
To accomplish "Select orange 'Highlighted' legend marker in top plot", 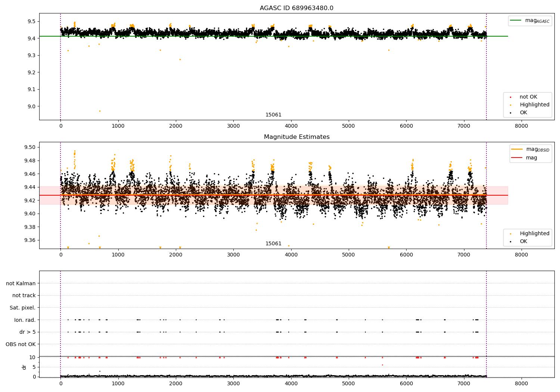I will (510, 105).
